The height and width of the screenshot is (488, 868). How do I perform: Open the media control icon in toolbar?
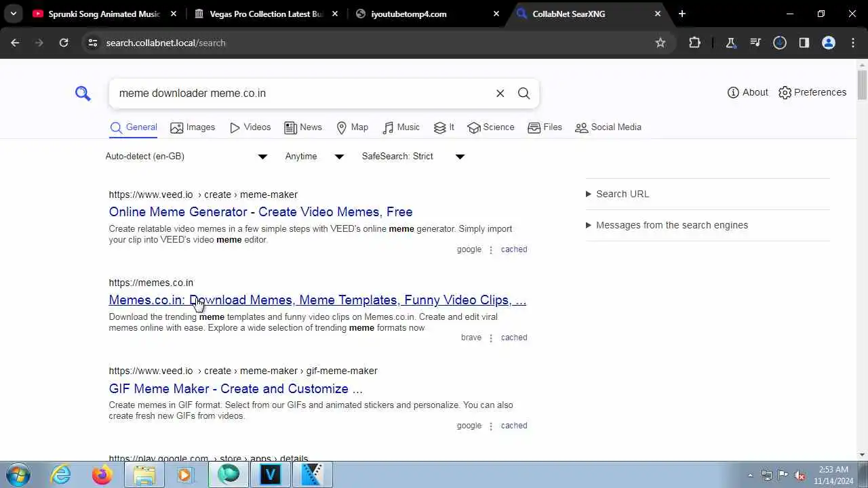click(755, 43)
